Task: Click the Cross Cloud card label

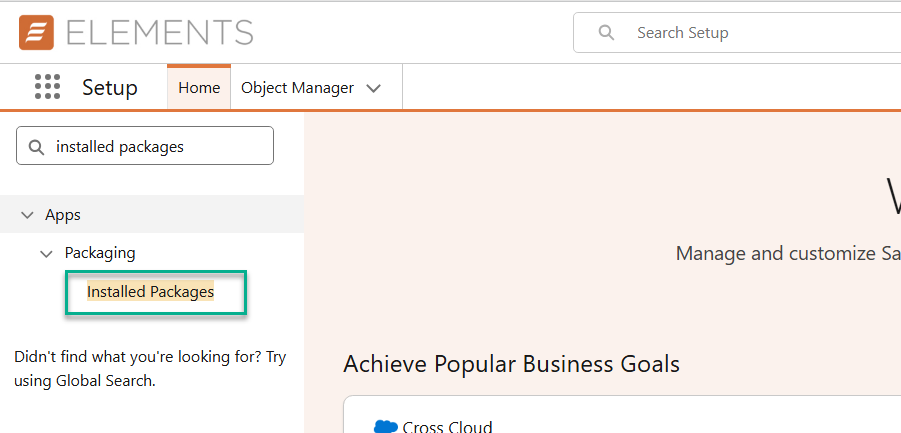Action: tap(447, 427)
